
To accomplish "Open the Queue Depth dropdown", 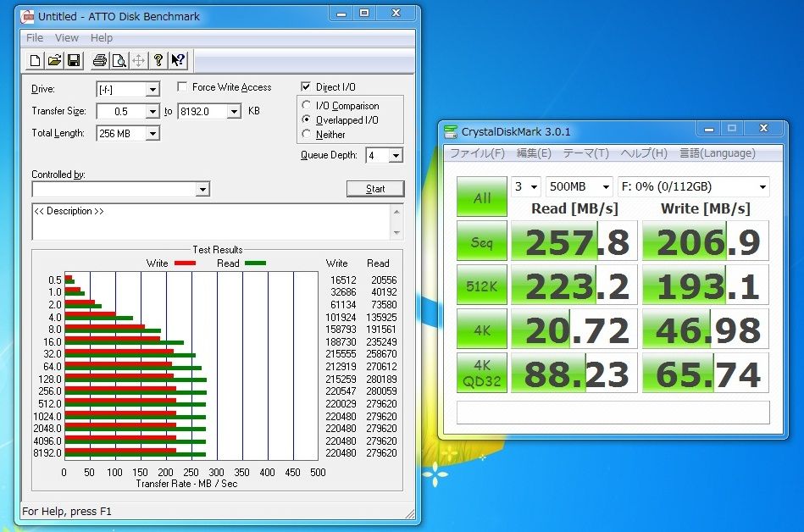I will pos(396,155).
